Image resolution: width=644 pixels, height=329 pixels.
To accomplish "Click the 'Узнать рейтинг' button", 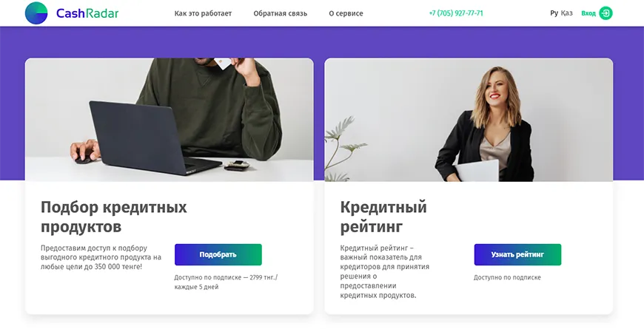I will pyautogui.click(x=517, y=255).
